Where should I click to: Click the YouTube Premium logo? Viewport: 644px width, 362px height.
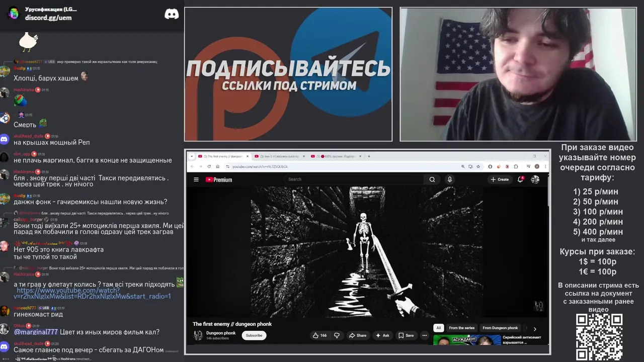tap(219, 179)
